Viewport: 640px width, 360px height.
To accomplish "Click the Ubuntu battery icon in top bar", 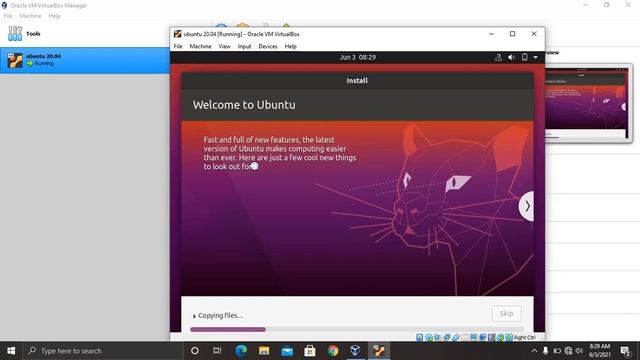I will 524,58.
